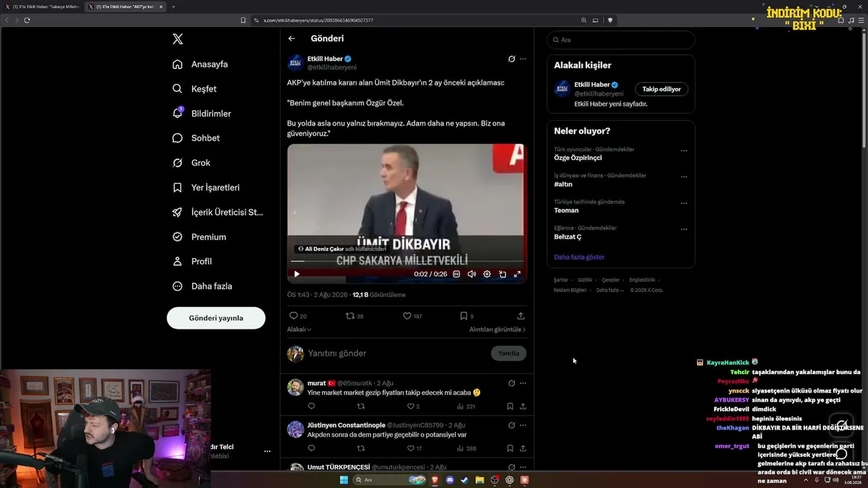
Task: Open Grok actions icon on Etkili Haber post
Action: point(511,59)
